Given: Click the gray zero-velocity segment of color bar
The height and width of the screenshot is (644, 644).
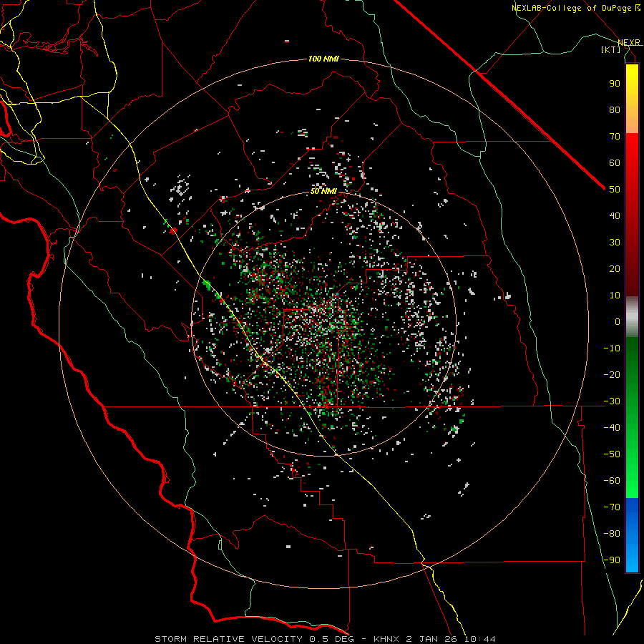Looking at the screenshot, I should click(632, 317).
